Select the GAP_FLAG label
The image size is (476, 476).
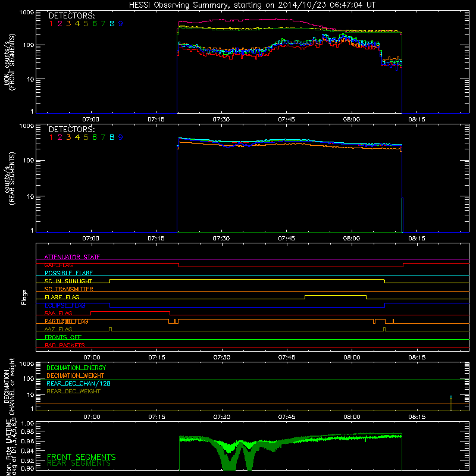(x=58, y=265)
